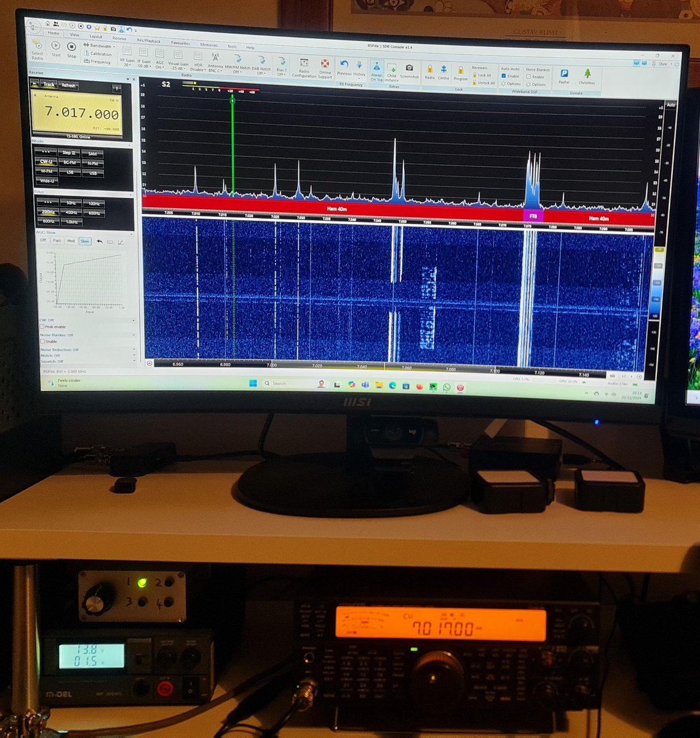This screenshot has width=700, height=738.
Task: Click the Step button
Action: [70, 153]
